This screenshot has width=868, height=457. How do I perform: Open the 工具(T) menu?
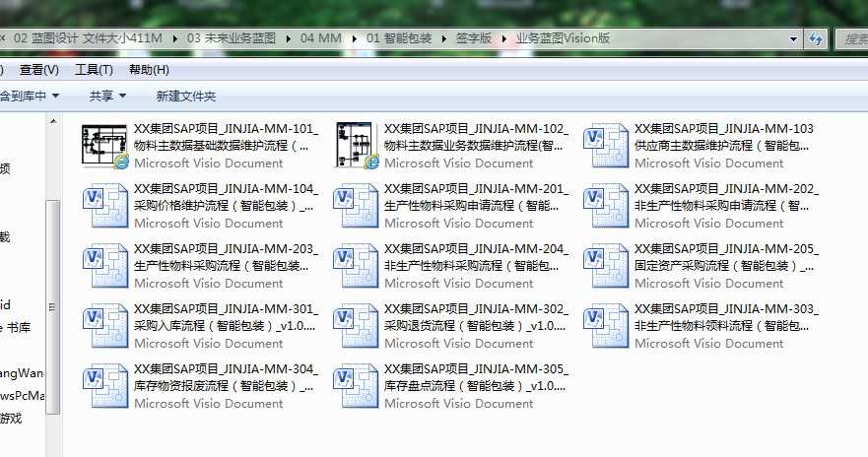(x=94, y=70)
